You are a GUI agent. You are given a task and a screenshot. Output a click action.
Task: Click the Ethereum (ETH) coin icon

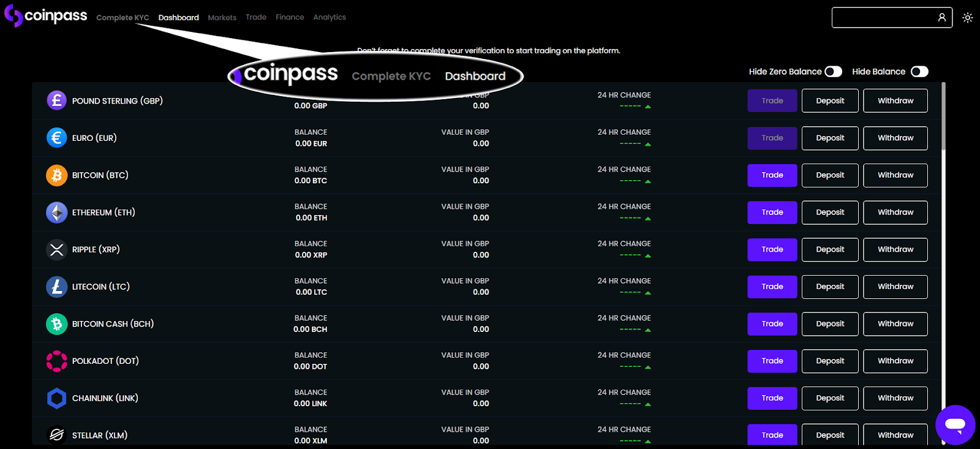pyautogui.click(x=56, y=213)
